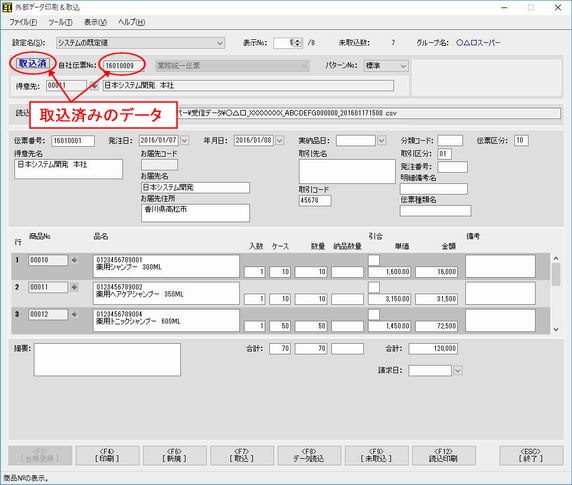Click the F4 印刷 button

(107, 455)
